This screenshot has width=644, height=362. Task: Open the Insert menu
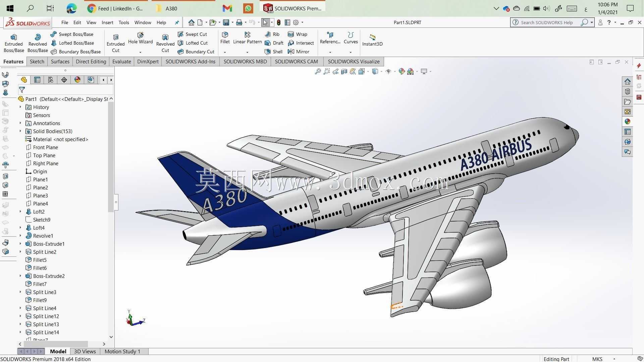(107, 22)
